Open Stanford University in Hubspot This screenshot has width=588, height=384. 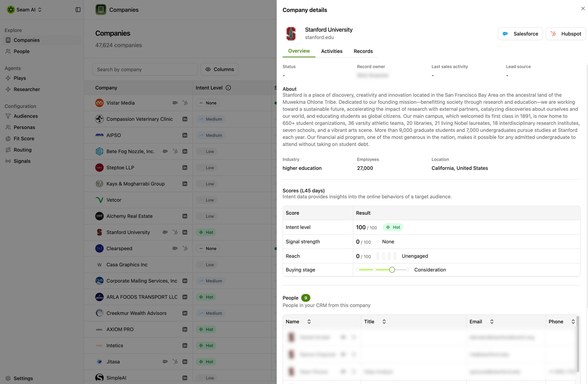point(565,34)
